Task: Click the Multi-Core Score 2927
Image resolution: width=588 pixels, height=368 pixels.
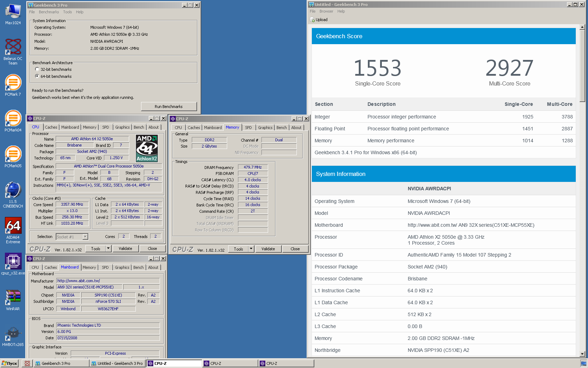Action: 510,68
